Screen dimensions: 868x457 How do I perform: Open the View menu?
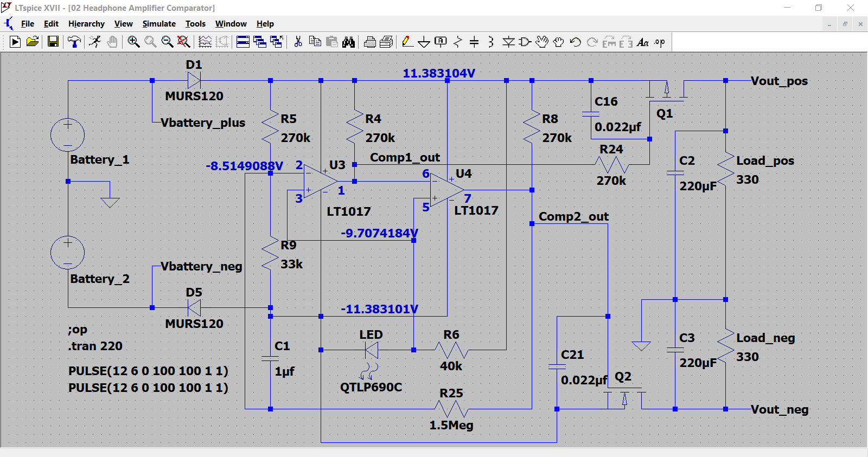click(123, 24)
